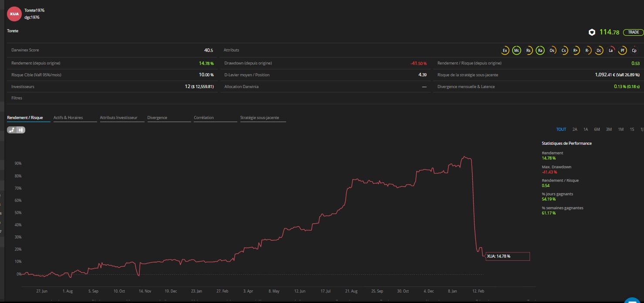
Task: Switch chart to candlestick view
Action: [x=21, y=130]
